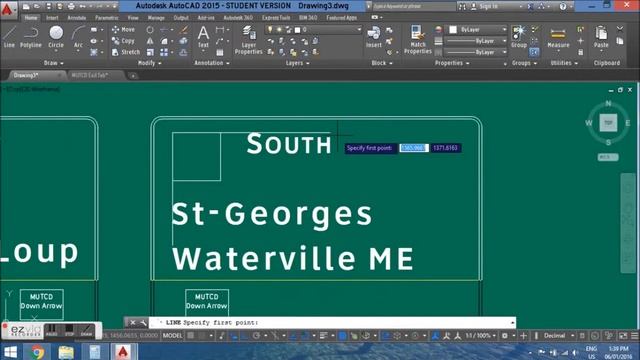Select the Rotate tool icon
The image size is (640, 360).
(x=150, y=30)
